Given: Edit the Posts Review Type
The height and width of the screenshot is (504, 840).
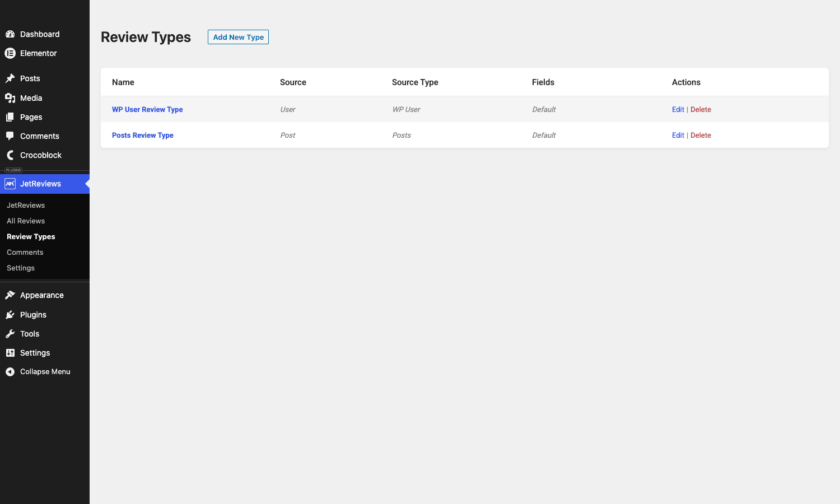Looking at the screenshot, I should click(678, 136).
